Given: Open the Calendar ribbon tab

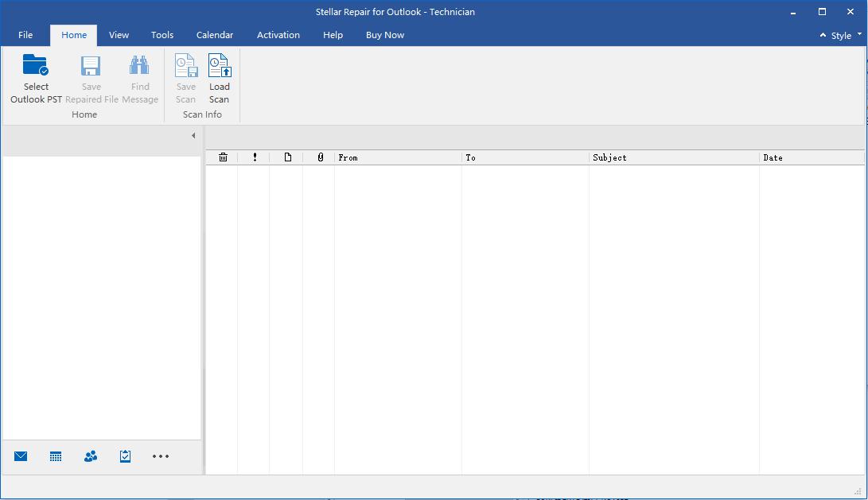Looking at the screenshot, I should pyautogui.click(x=215, y=35).
